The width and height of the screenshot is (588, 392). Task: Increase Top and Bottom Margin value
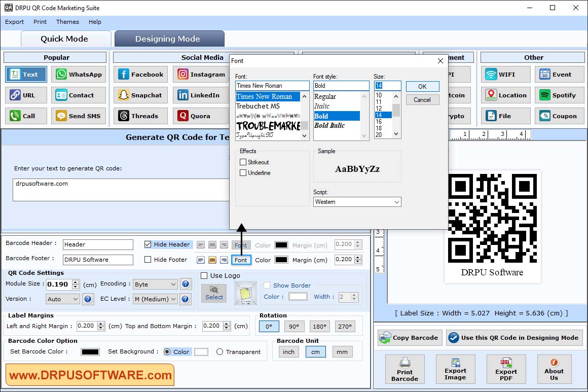227,324
